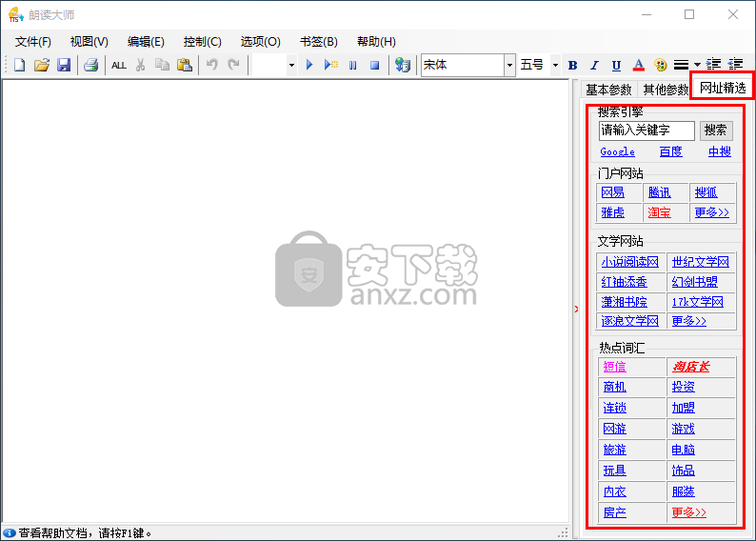Cut selection using the scissors icon
The image size is (756, 541).
pyautogui.click(x=140, y=65)
